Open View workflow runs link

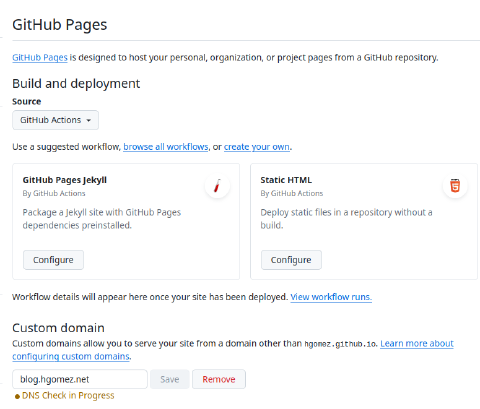point(331,297)
